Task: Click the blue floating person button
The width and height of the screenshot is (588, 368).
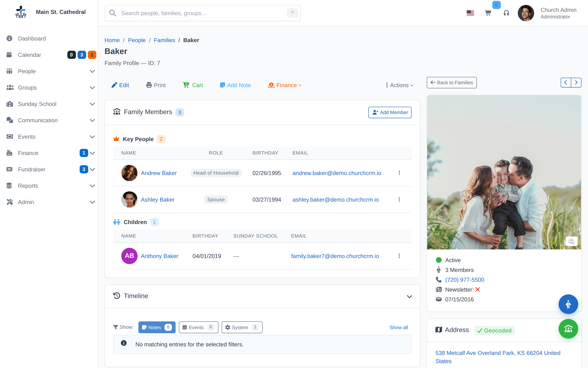Action: tap(568, 304)
